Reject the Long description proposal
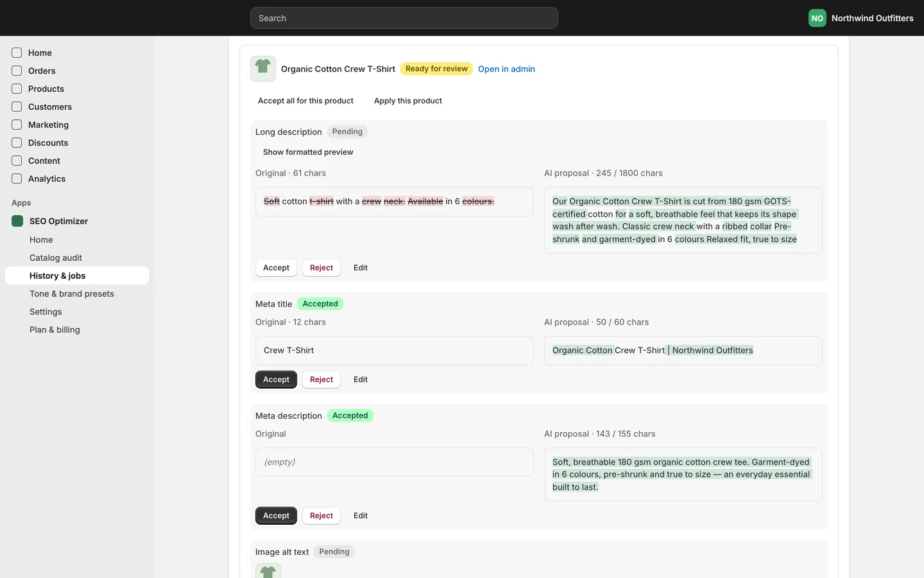The height and width of the screenshot is (578, 924). pyautogui.click(x=321, y=268)
